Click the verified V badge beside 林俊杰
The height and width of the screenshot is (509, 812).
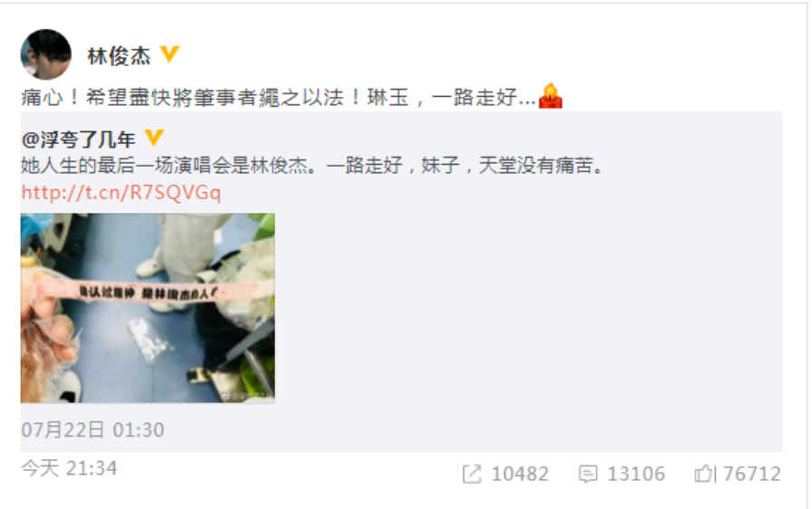(x=169, y=53)
